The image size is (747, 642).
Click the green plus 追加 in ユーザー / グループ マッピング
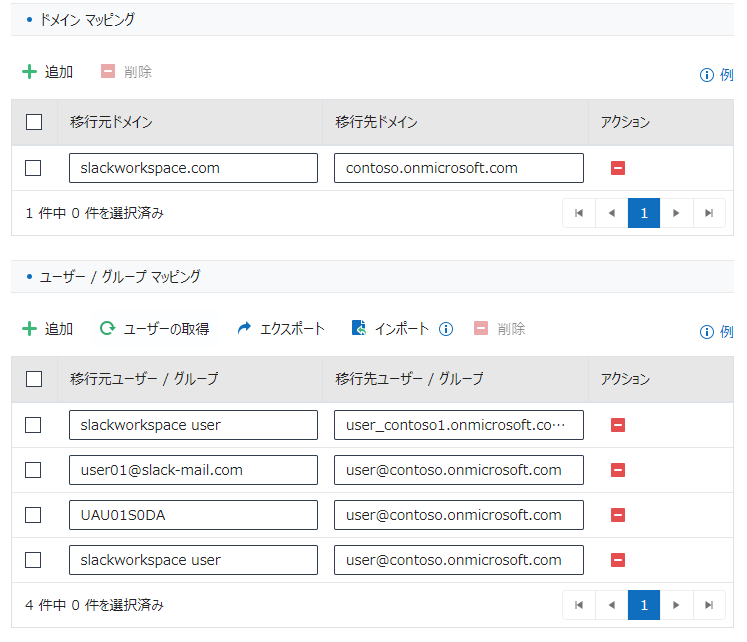48,329
